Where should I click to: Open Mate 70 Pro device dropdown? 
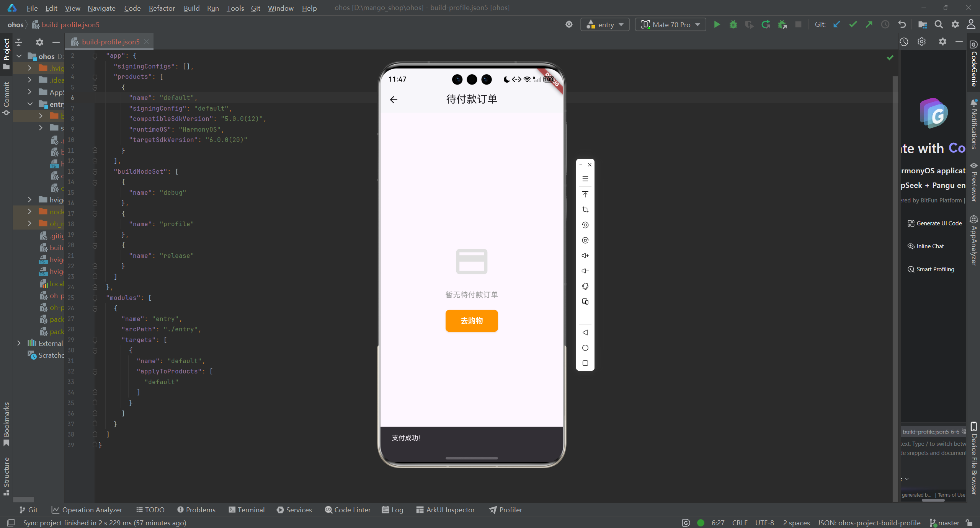(671, 24)
